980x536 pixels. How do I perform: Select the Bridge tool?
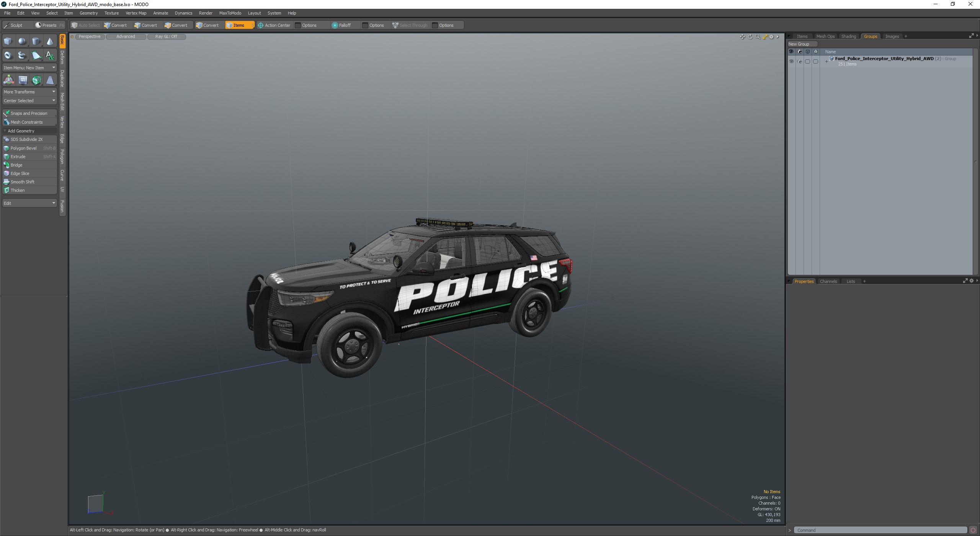(x=29, y=165)
